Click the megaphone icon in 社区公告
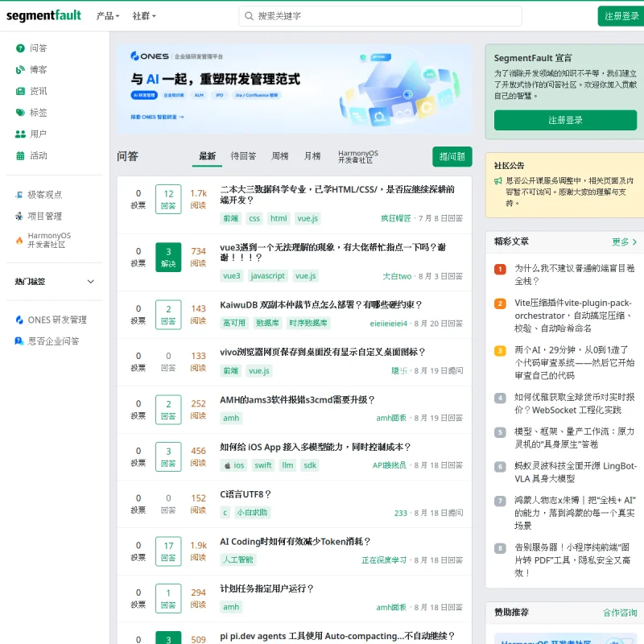The image size is (644, 644). 497,180
